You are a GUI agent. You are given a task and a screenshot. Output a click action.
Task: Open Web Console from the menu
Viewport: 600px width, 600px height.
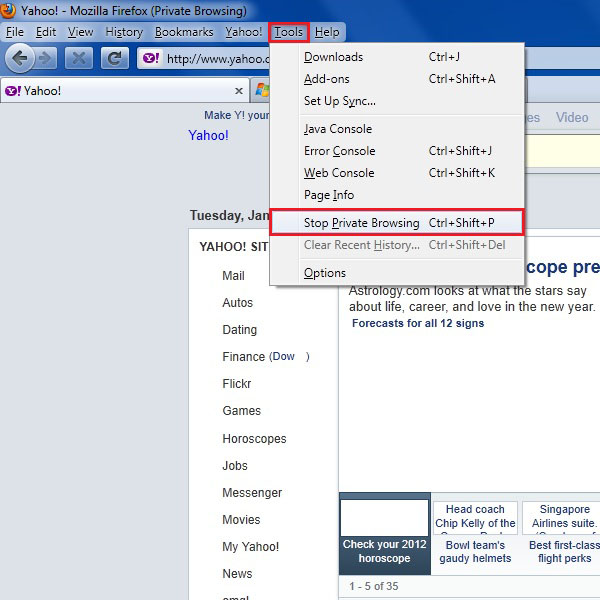coord(397,173)
